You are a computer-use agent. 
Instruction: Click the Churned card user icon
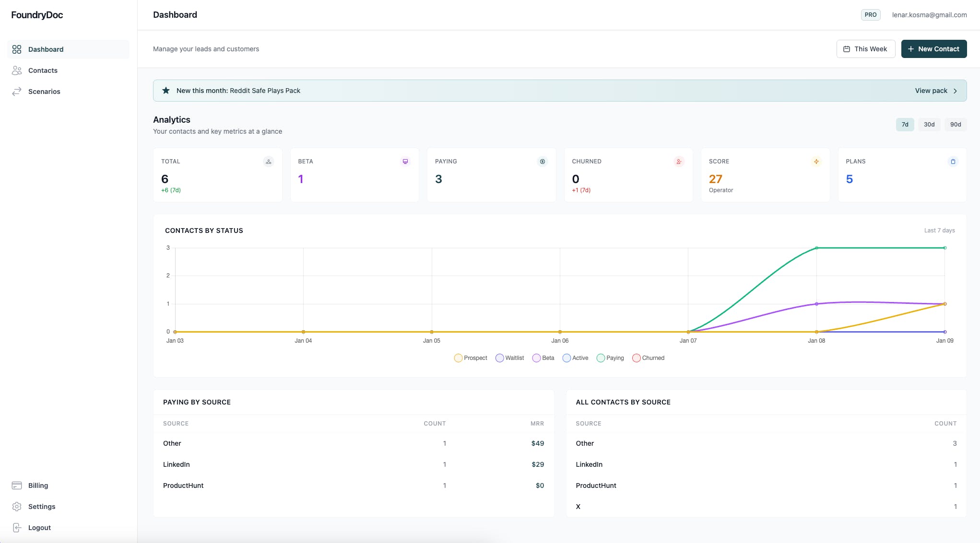click(x=679, y=162)
